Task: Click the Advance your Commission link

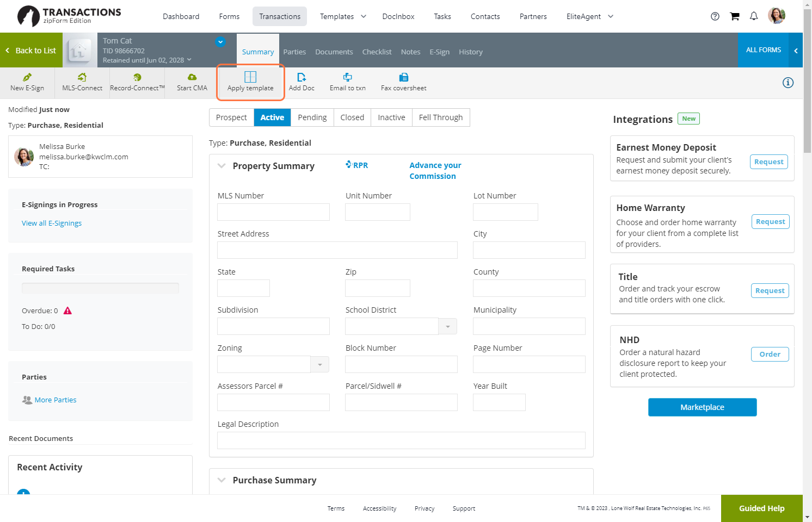Action: pos(435,171)
